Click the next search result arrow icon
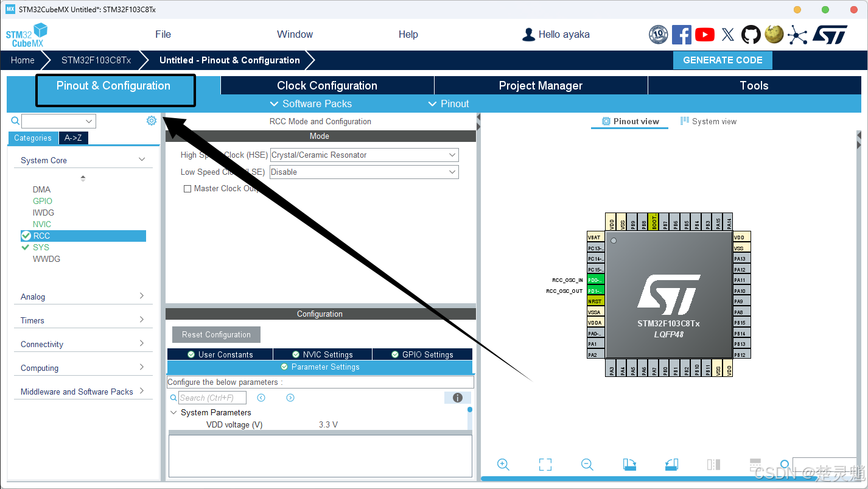Viewport: 868px width, 489px height. pos(290,398)
